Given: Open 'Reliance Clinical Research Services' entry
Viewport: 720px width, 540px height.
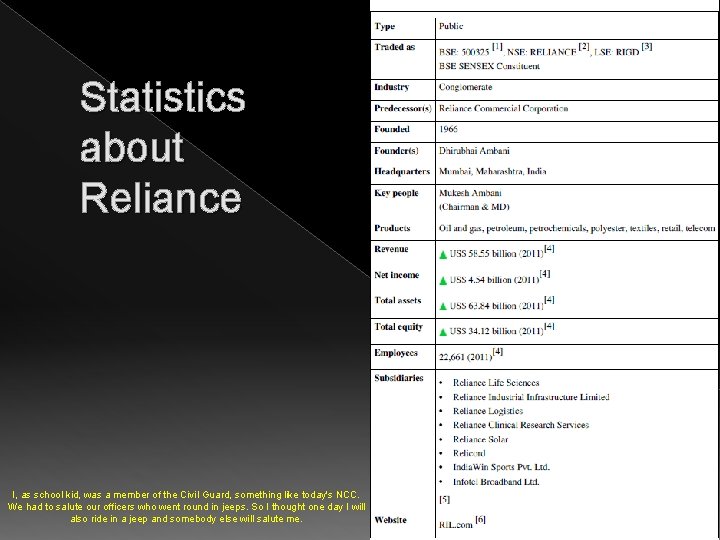Looking at the screenshot, I should click(x=521, y=425).
